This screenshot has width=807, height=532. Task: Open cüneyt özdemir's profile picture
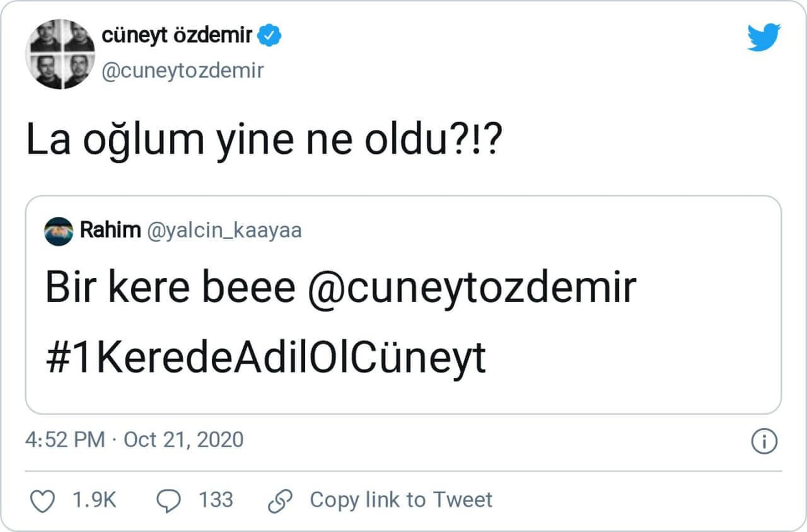click(60, 54)
